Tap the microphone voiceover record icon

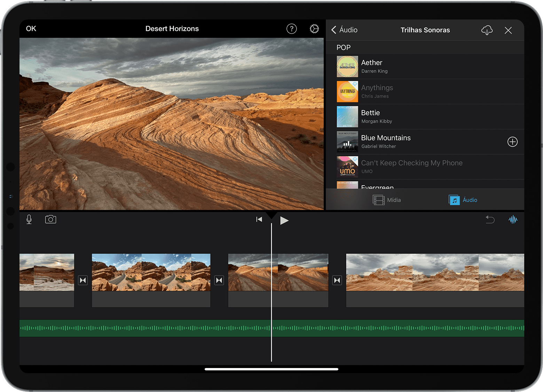tap(29, 219)
